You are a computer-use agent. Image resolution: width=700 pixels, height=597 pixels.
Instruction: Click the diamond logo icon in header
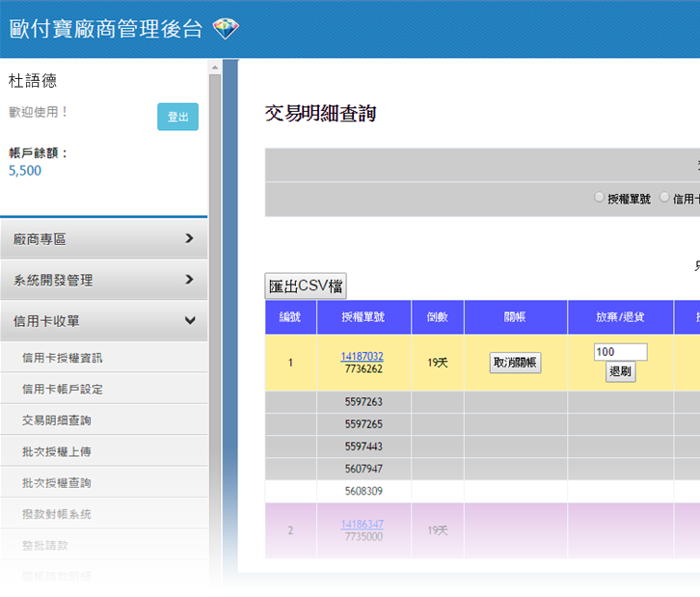[226, 29]
